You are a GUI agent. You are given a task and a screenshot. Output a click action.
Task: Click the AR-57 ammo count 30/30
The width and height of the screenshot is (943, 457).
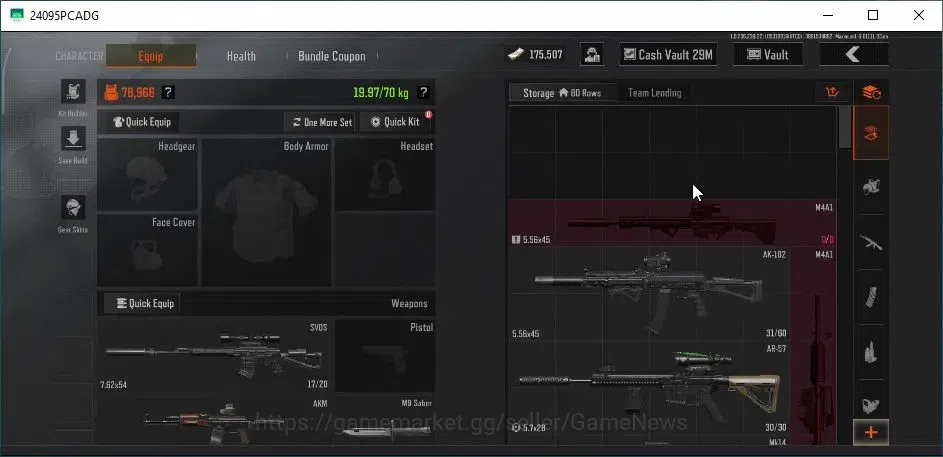coord(776,428)
